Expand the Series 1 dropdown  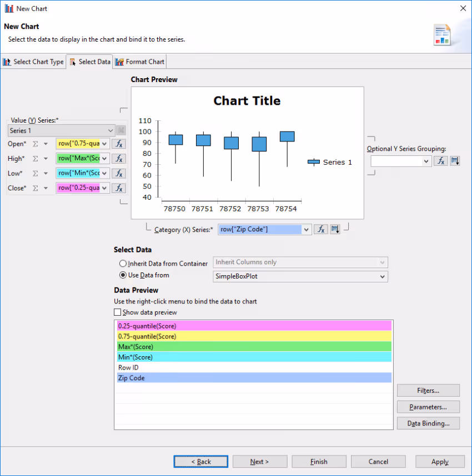tap(109, 131)
